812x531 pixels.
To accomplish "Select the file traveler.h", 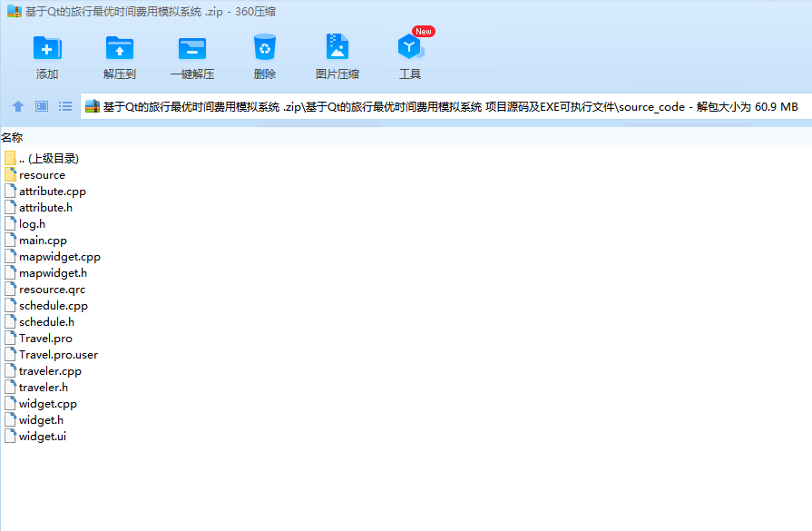I will pos(36,387).
